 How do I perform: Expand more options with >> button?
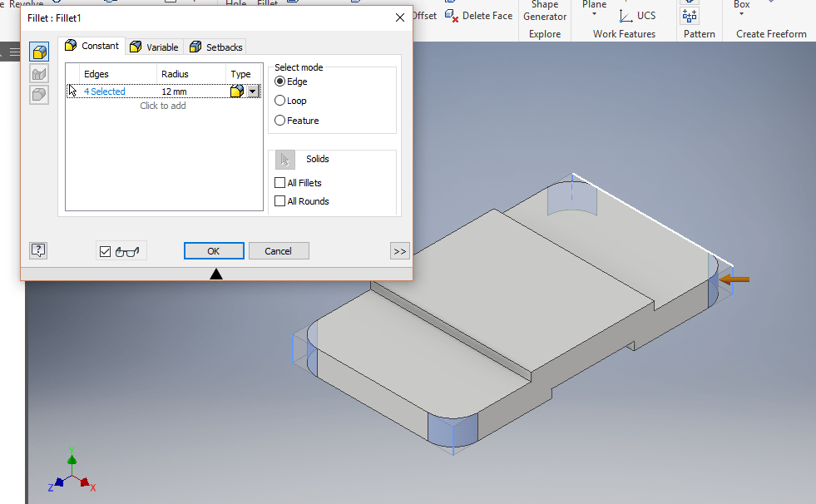pos(399,251)
